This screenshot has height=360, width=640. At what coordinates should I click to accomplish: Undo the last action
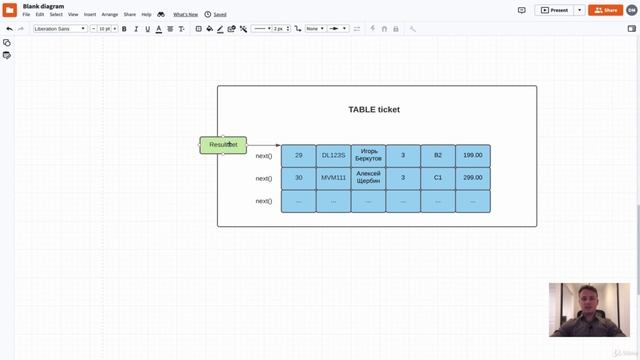pyautogui.click(x=9, y=29)
